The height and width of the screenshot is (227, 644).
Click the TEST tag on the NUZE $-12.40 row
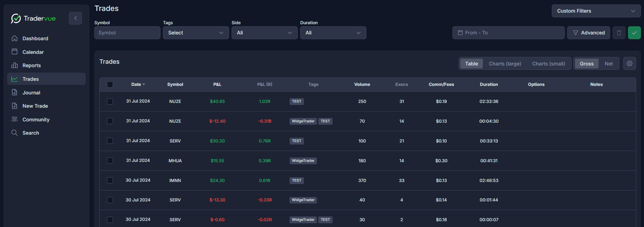point(325,121)
